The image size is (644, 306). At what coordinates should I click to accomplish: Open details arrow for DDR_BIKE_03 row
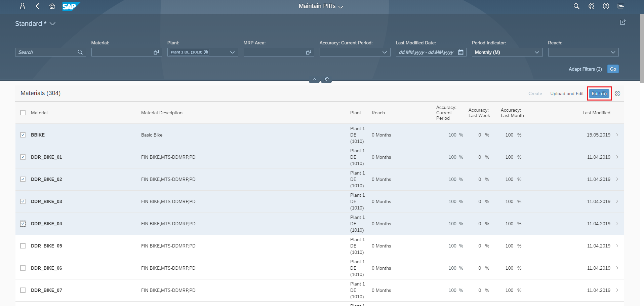[x=617, y=201]
